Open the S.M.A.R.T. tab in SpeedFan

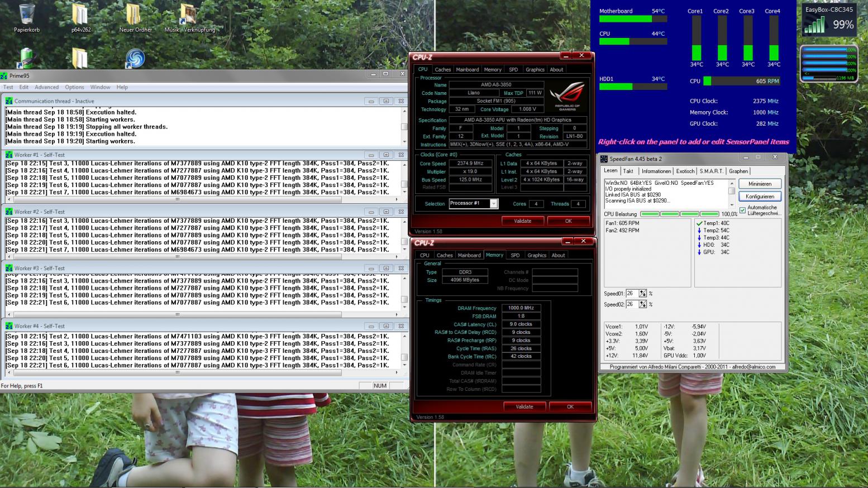(712, 171)
